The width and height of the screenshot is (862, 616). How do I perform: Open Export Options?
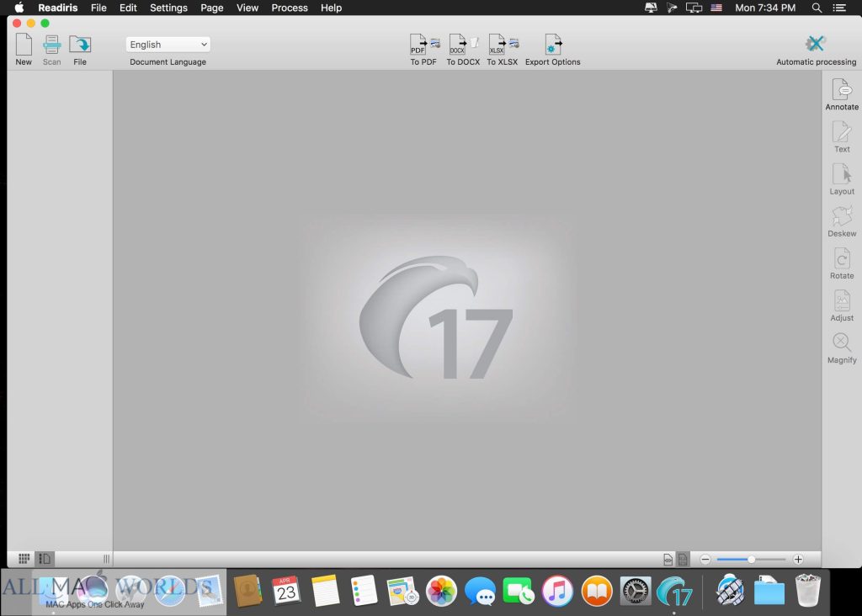(552, 50)
